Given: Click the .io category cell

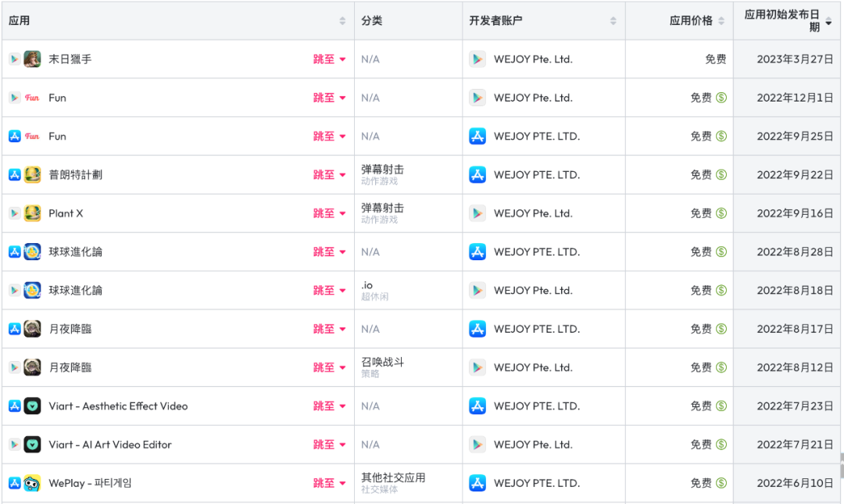Looking at the screenshot, I should (x=367, y=285).
